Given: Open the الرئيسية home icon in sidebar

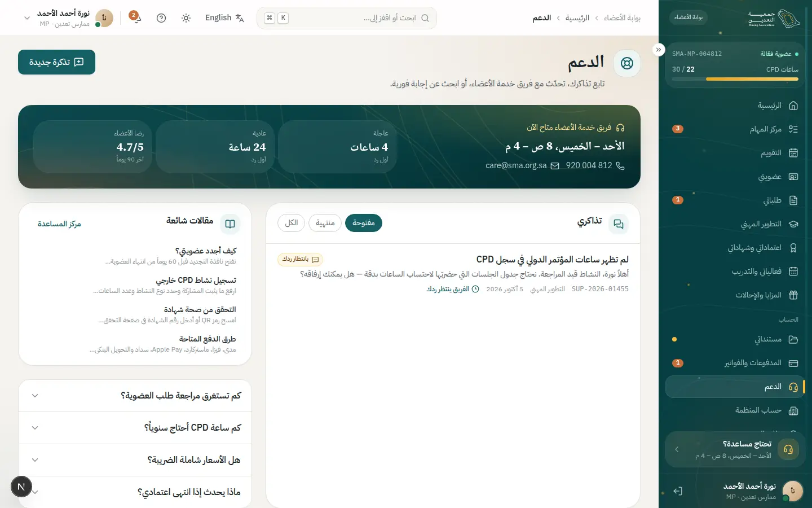Looking at the screenshot, I should pos(793,106).
